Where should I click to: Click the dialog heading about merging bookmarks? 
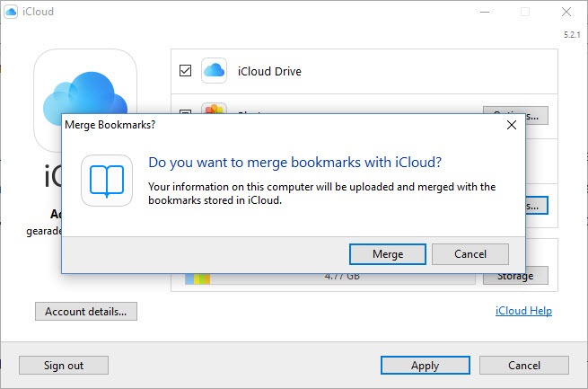point(294,163)
